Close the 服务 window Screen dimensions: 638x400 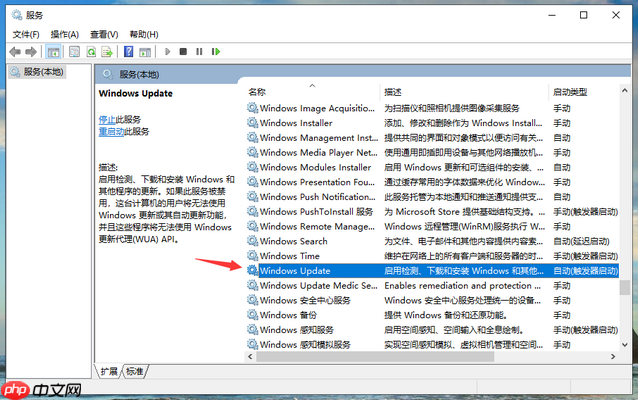coord(616,15)
